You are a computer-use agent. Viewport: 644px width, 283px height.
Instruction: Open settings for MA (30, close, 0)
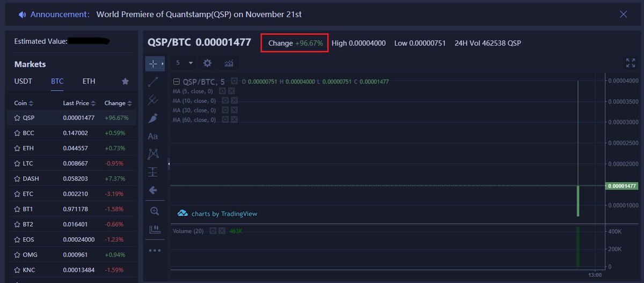coord(225,110)
